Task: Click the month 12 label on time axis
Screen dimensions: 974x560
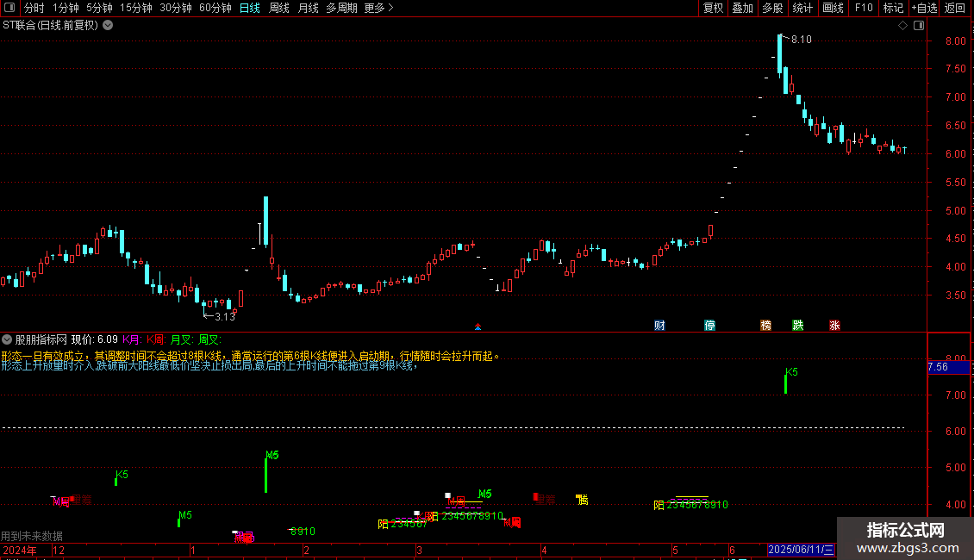Action: tap(59, 550)
